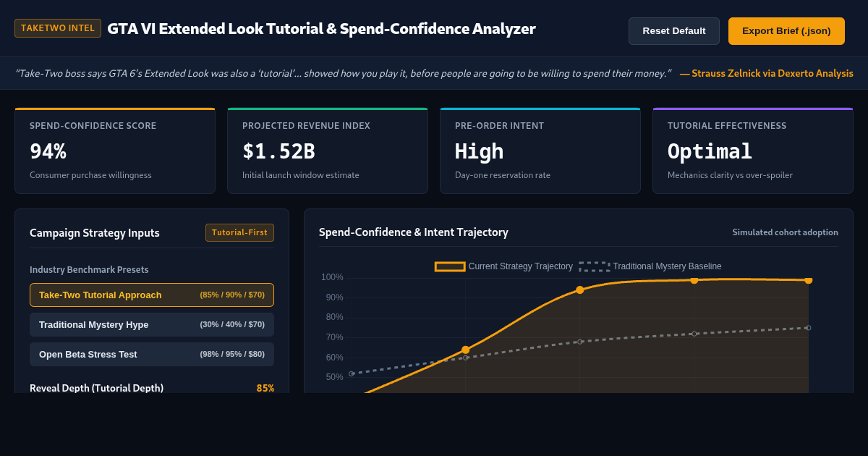This screenshot has height=456, width=868.
Task: Click the page title GTA VI Extended Look
Action: (x=321, y=29)
